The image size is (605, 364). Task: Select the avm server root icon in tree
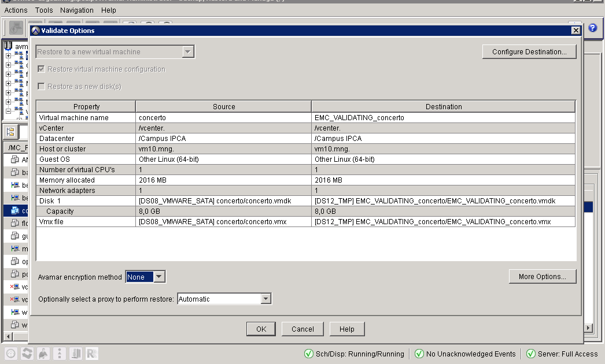(x=8, y=46)
